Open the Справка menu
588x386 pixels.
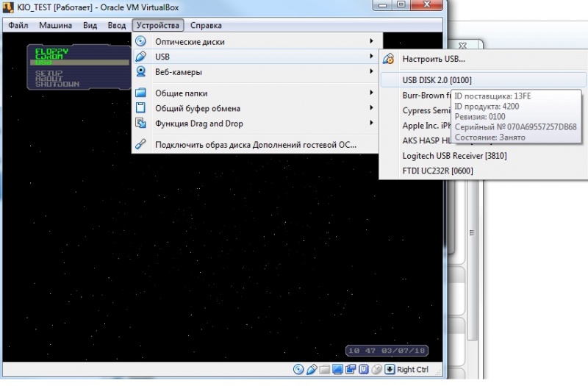pyautogui.click(x=206, y=25)
